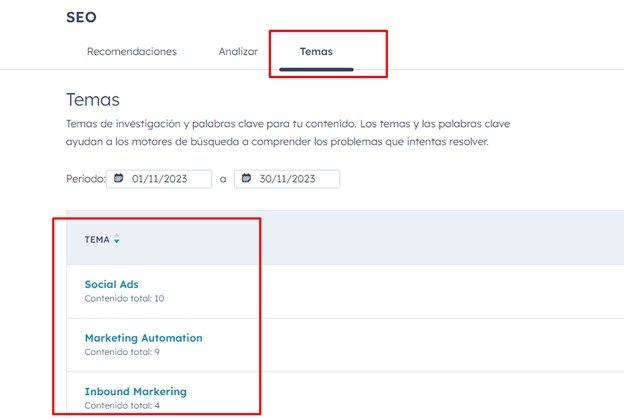Switch to the Analizar tab

click(x=238, y=51)
